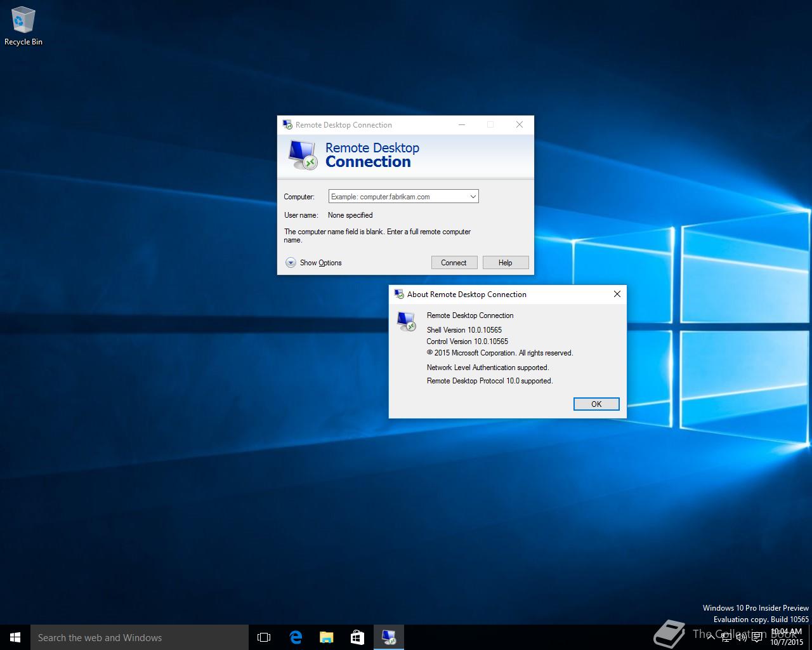This screenshot has height=650, width=812.
Task: Expand the Computer name dropdown arrow
Action: pos(473,197)
